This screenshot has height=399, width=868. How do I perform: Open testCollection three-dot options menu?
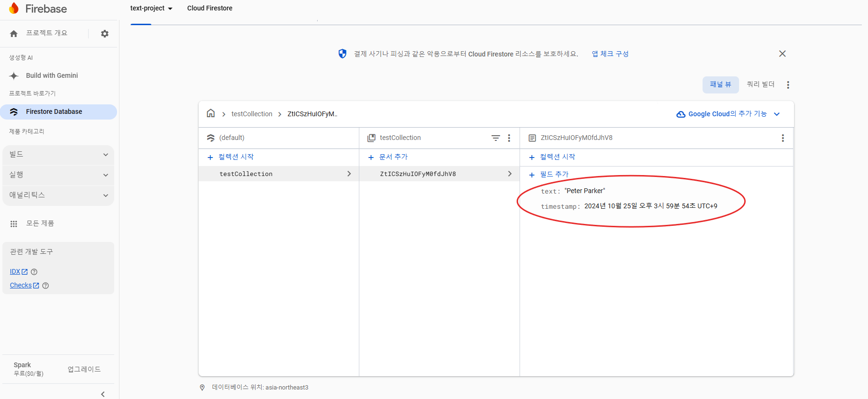pyautogui.click(x=509, y=138)
